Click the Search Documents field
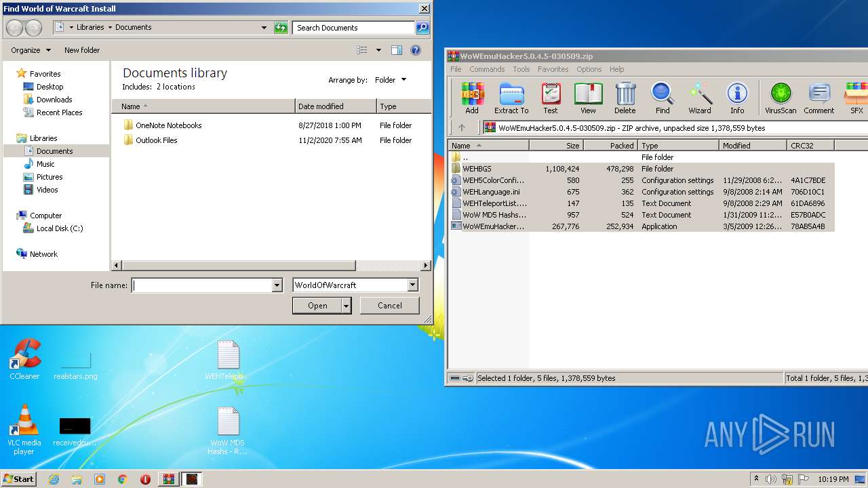The height and width of the screenshot is (488, 868). pos(354,28)
